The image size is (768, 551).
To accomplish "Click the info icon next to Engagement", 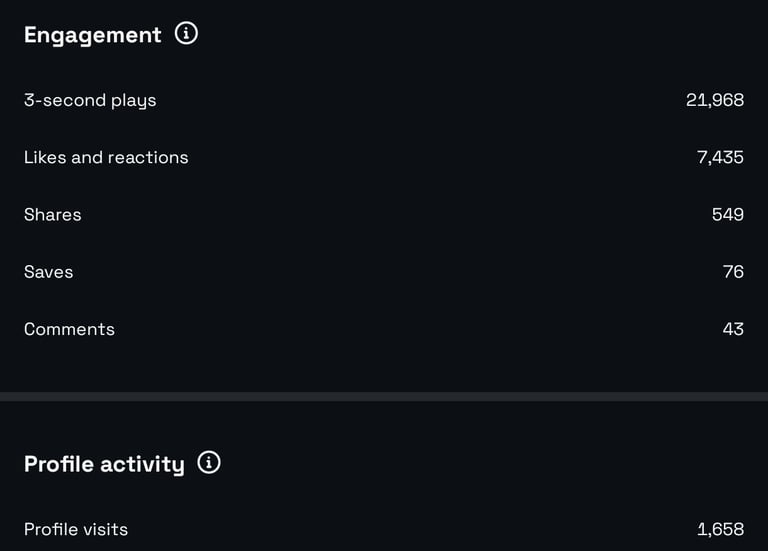I will 186,33.
